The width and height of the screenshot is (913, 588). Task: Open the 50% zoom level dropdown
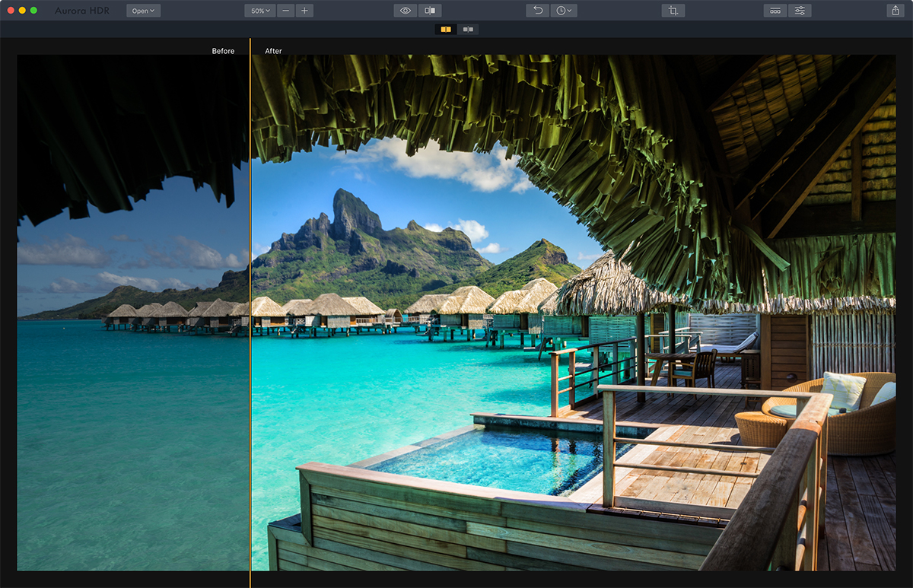point(259,11)
